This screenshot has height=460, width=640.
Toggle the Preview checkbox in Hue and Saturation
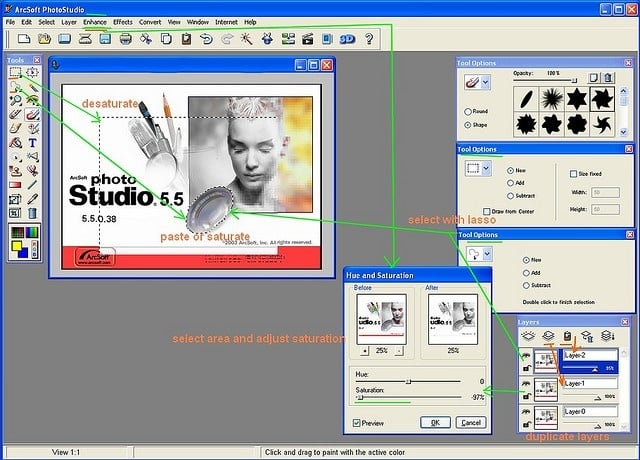[357, 423]
